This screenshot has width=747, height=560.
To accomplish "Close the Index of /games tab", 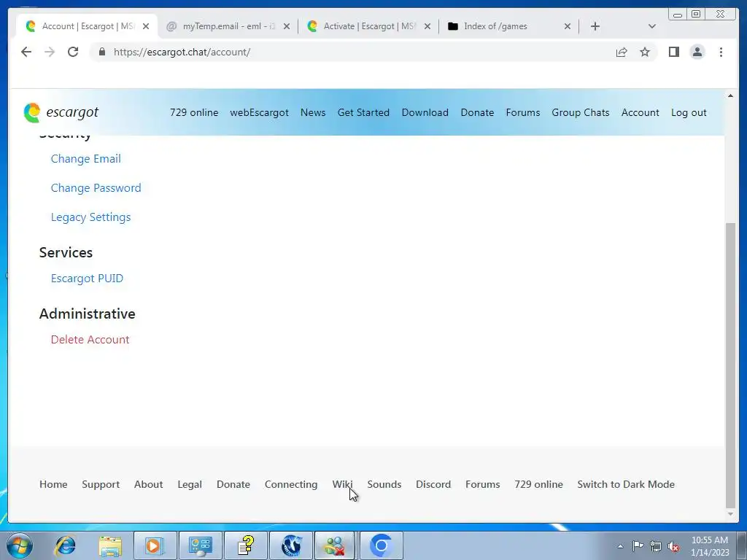I will click(x=568, y=26).
